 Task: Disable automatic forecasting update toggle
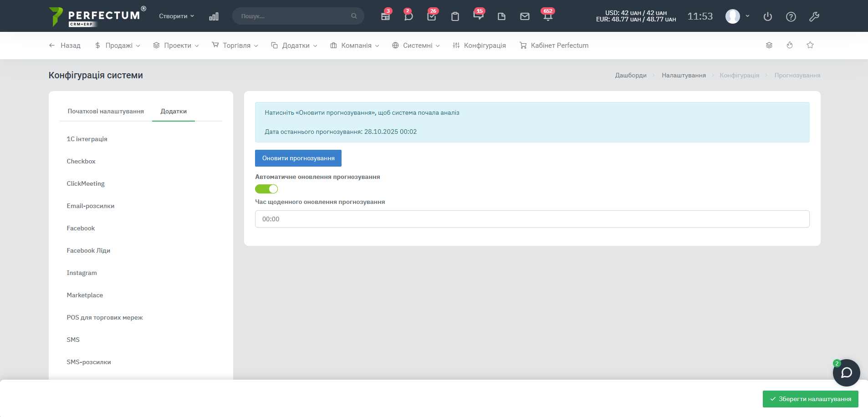[266, 189]
